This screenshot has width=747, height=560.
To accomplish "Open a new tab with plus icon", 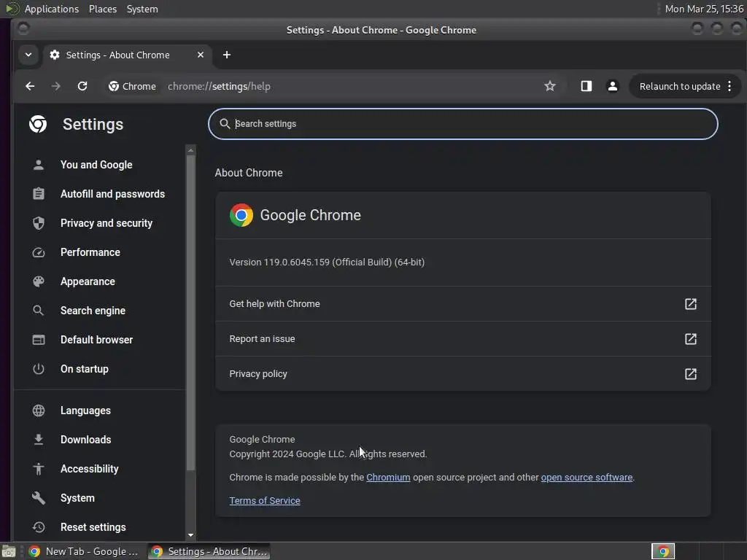I will [227, 55].
